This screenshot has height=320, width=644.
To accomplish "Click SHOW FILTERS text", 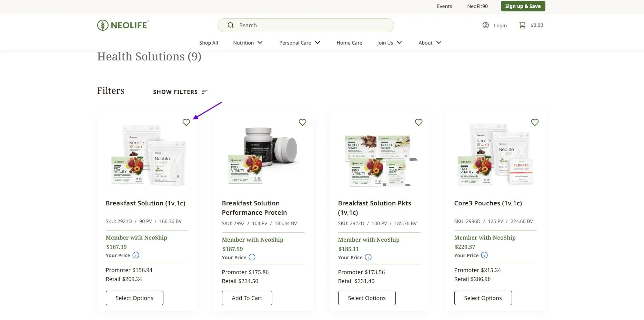I will click(175, 92).
